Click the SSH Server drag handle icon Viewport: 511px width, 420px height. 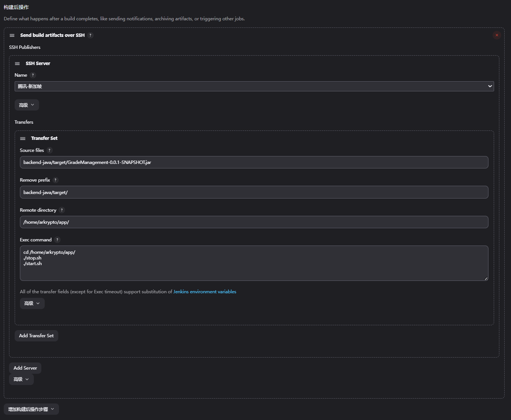pos(17,64)
